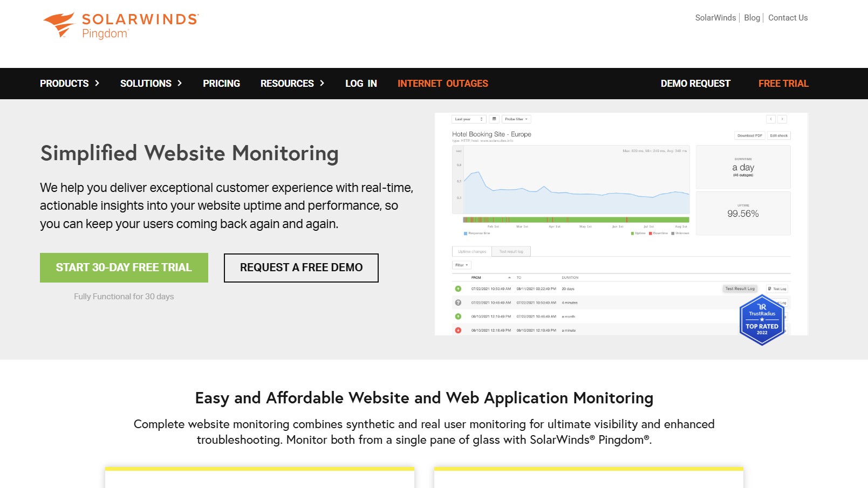Open the Pricing page
Viewport: 868px width, 488px height.
[x=221, y=84]
